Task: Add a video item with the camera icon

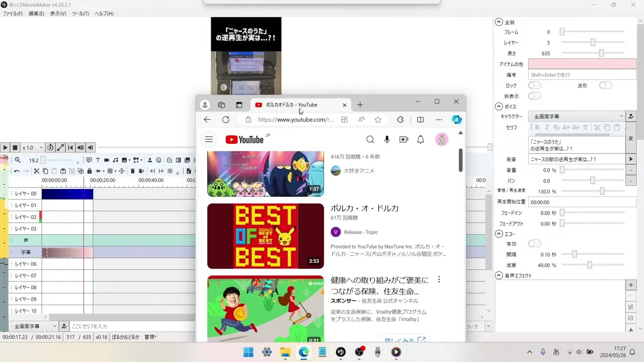Action: pyautogui.click(x=107, y=160)
